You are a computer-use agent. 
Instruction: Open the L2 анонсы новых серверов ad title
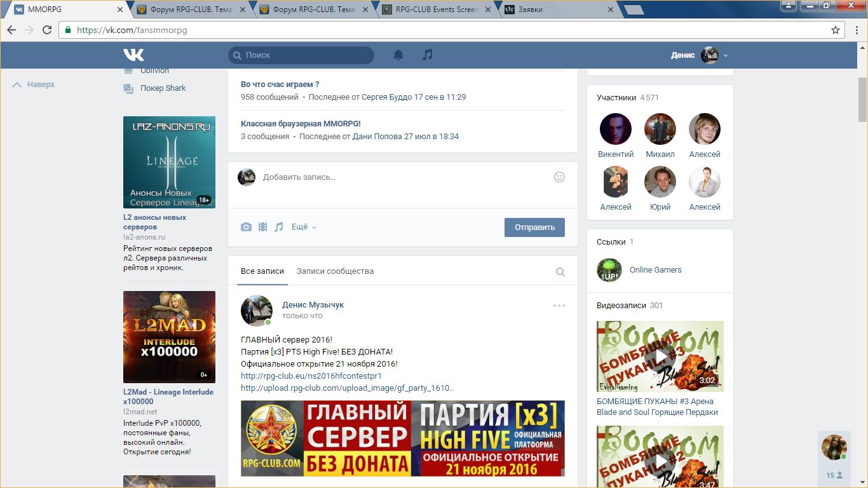[155, 222]
